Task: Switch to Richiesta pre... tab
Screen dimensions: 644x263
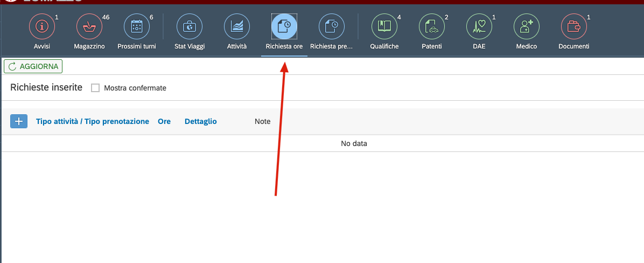Action: pyautogui.click(x=332, y=26)
